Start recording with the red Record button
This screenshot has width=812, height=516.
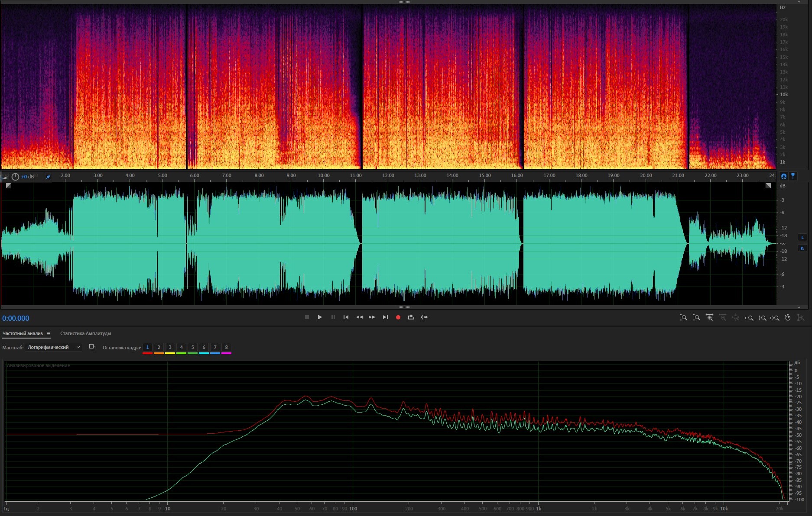398,317
